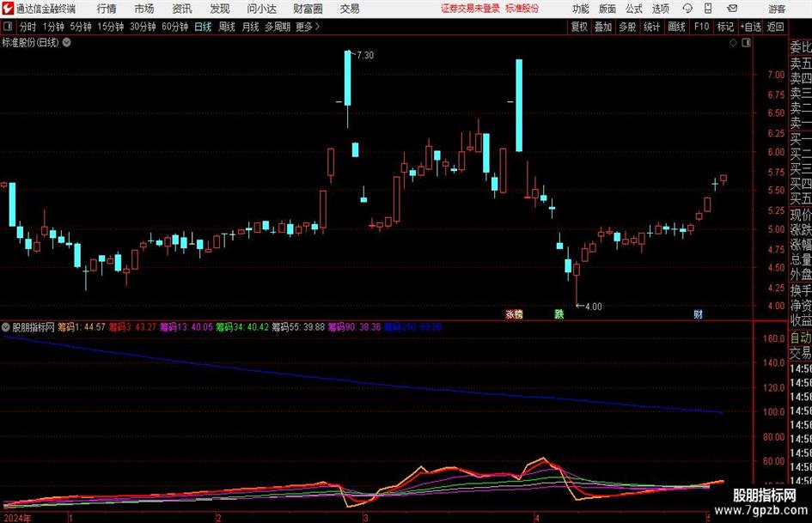Open the 公式 menu
Screen dimensions: 812x523
click(x=634, y=9)
